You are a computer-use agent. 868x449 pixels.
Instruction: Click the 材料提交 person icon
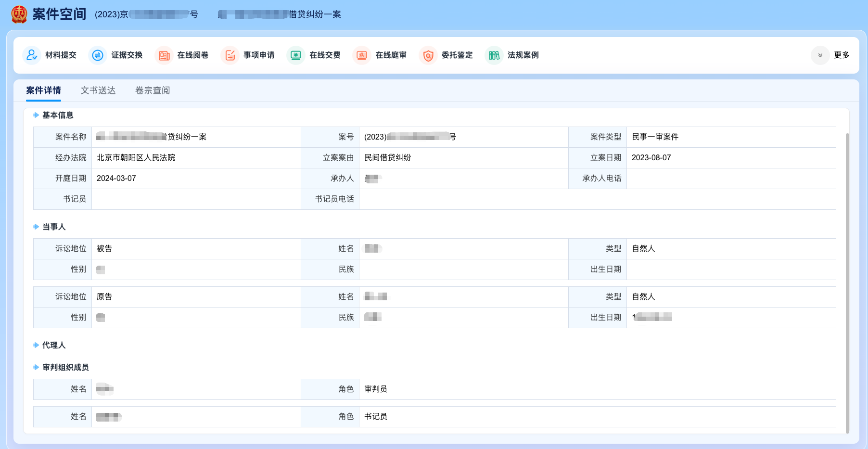pyautogui.click(x=32, y=55)
